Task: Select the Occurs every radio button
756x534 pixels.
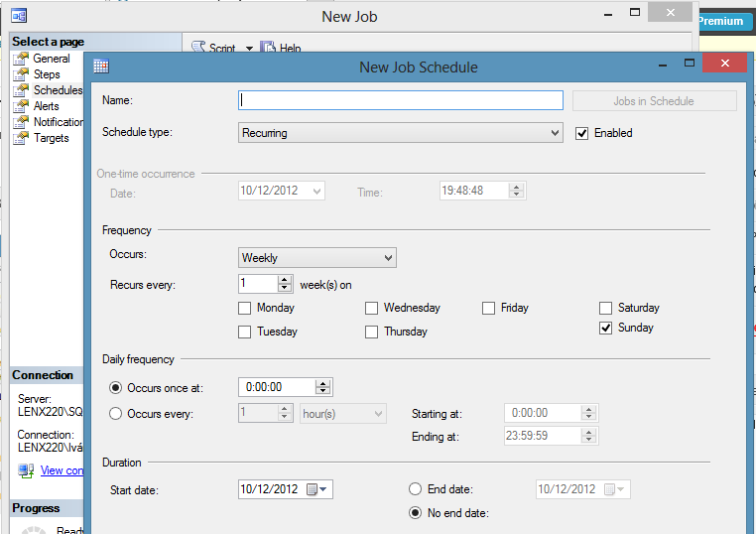Action: (116, 414)
